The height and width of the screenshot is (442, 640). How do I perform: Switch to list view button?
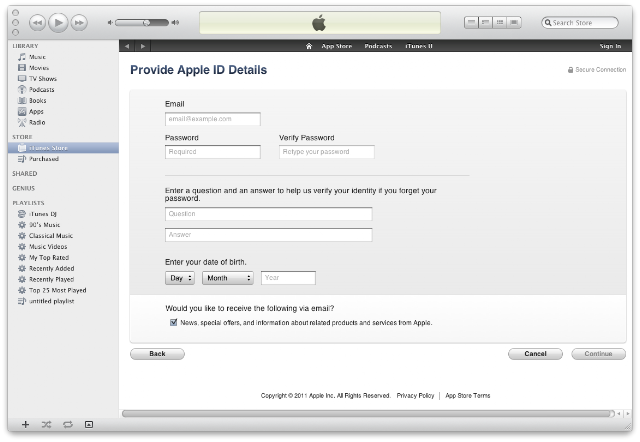click(471, 22)
